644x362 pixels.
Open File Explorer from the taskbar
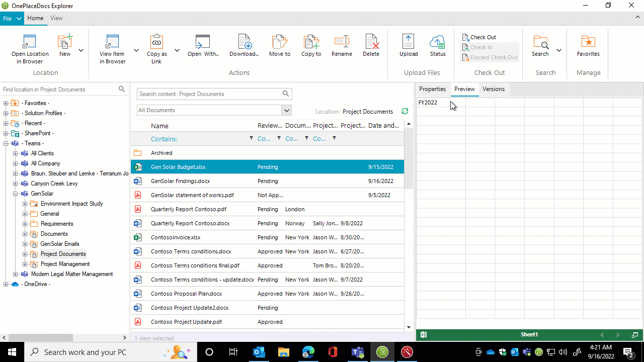click(x=284, y=352)
